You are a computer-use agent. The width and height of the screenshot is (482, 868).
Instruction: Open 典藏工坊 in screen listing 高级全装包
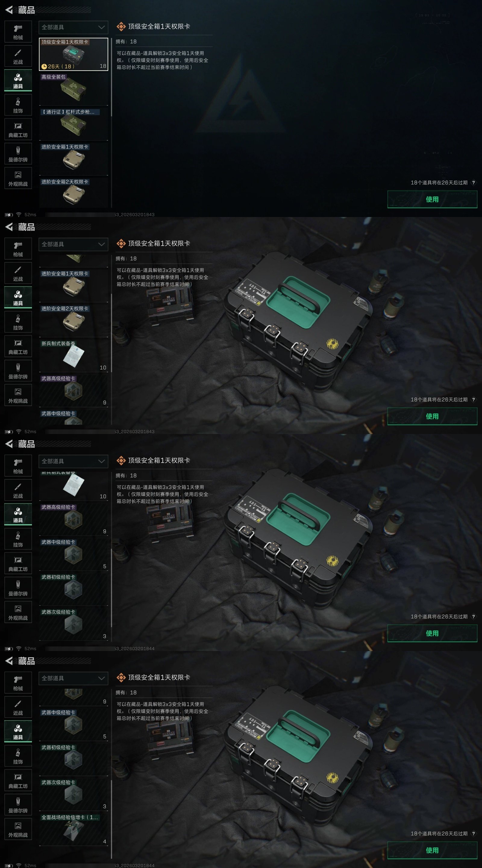(x=18, y=129)
